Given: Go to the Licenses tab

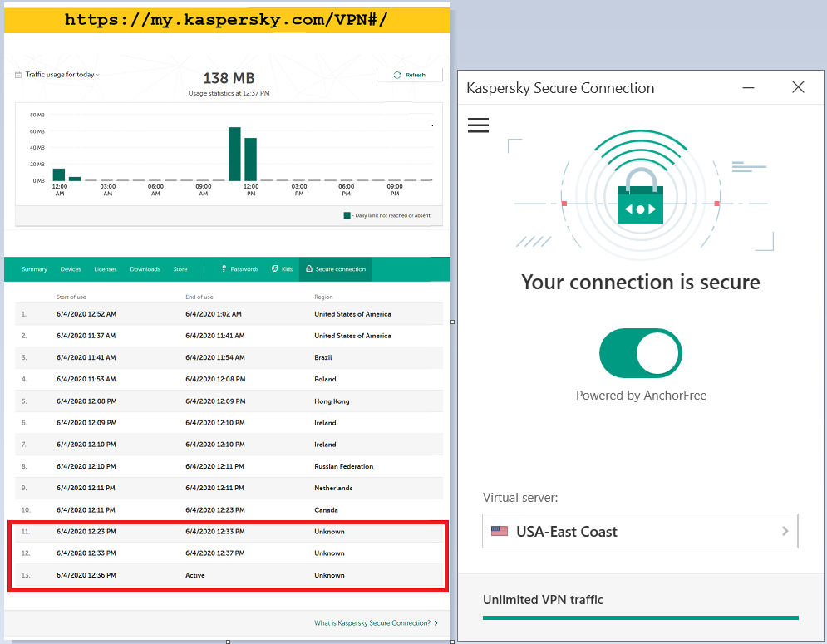Looking at the screenshot, I should (106, 269).
